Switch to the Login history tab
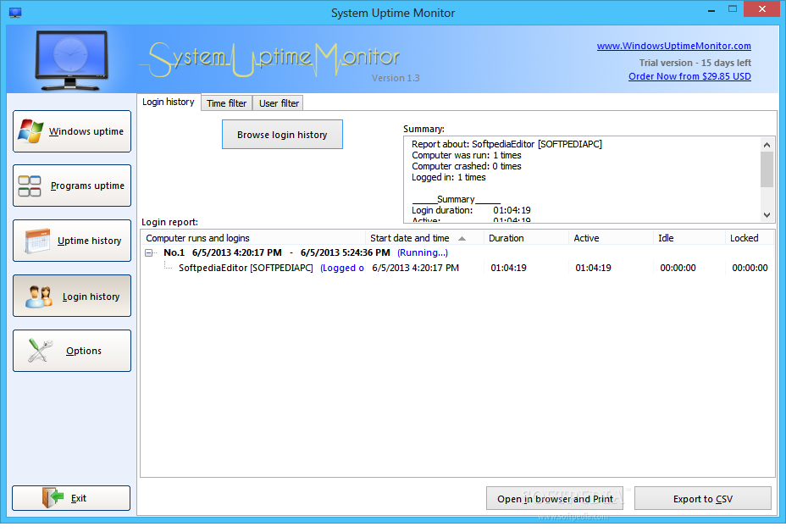 (169, 102)
